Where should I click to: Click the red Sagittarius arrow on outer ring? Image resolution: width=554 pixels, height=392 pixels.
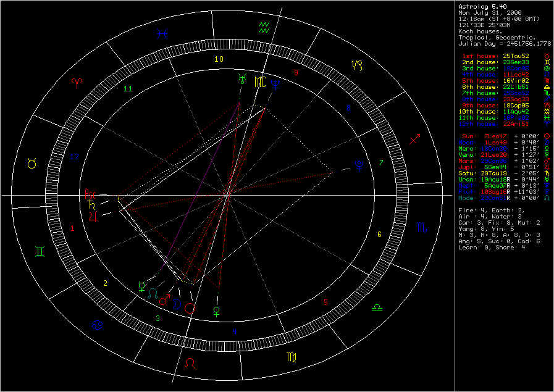pyautogui.click(x=416, y=139)
